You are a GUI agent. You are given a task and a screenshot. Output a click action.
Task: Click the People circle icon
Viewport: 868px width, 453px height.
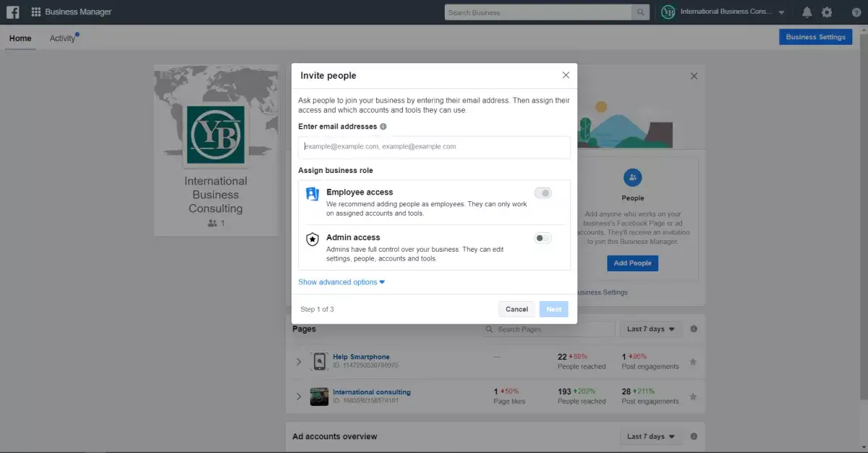(632, 177)
